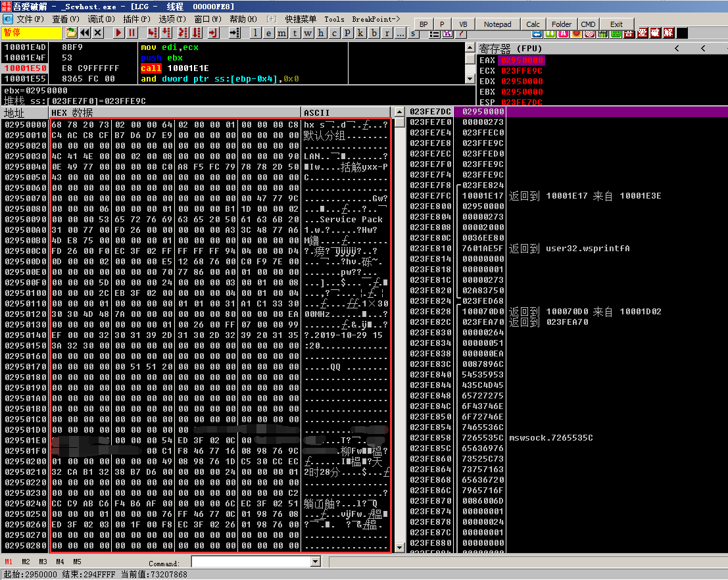Close the debugged program with the X icon
This screenshot has width=728, height=580.
(x=97, y=32)
